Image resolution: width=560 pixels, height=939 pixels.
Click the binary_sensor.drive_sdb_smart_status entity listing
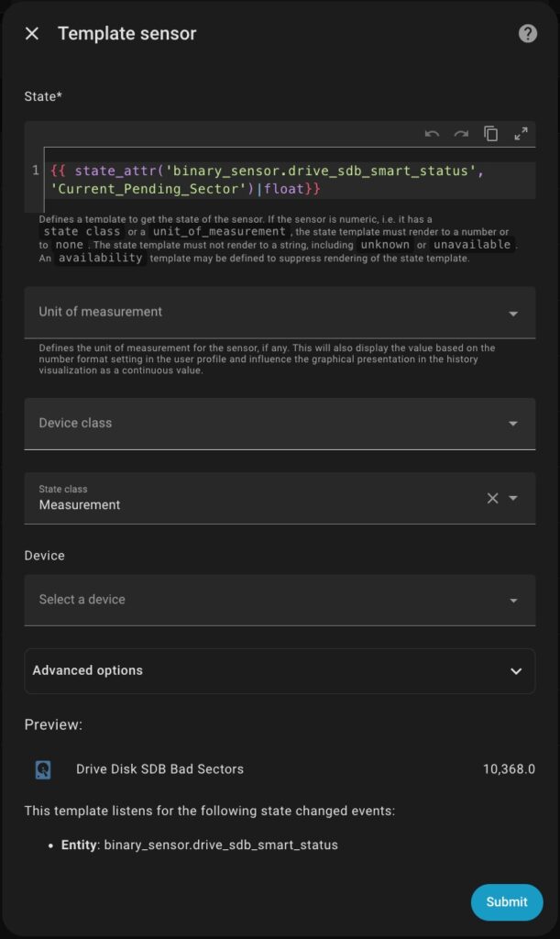[221, 845]
